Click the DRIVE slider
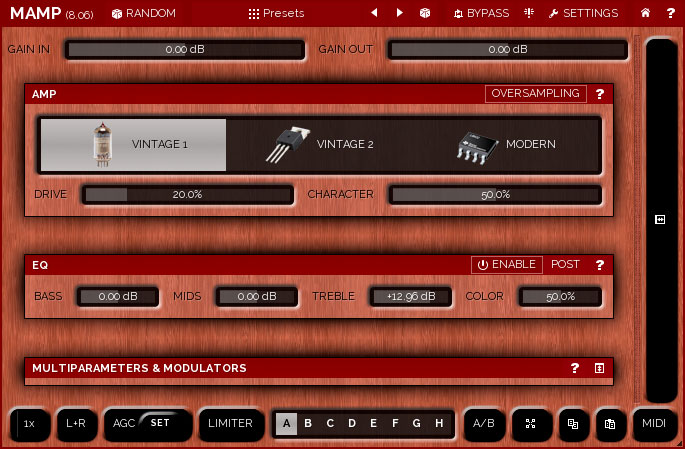This screenshot has height=449, width=685. click(x=187, y=194)
